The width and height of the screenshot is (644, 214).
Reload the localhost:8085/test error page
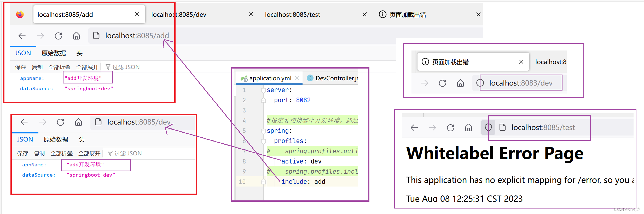[x=450, y=128]
